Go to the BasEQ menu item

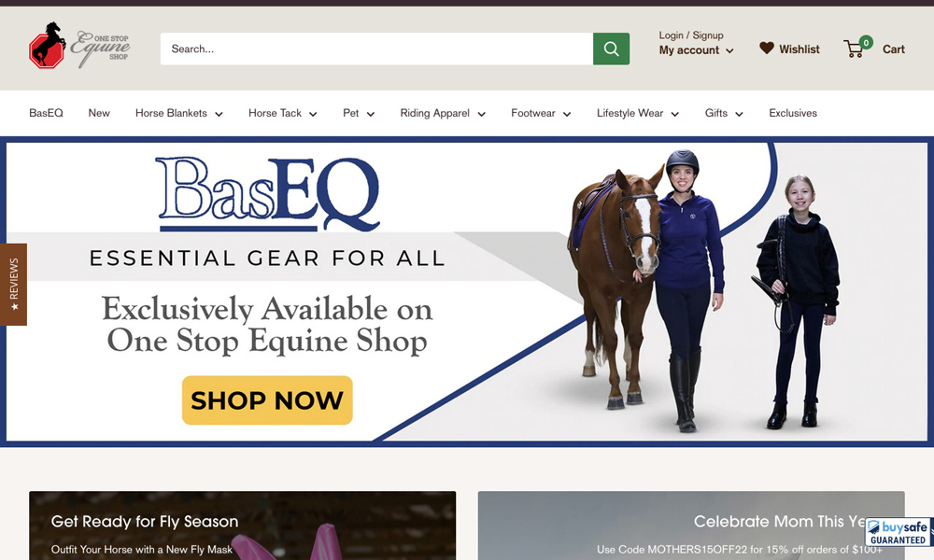tap(46, 113)
